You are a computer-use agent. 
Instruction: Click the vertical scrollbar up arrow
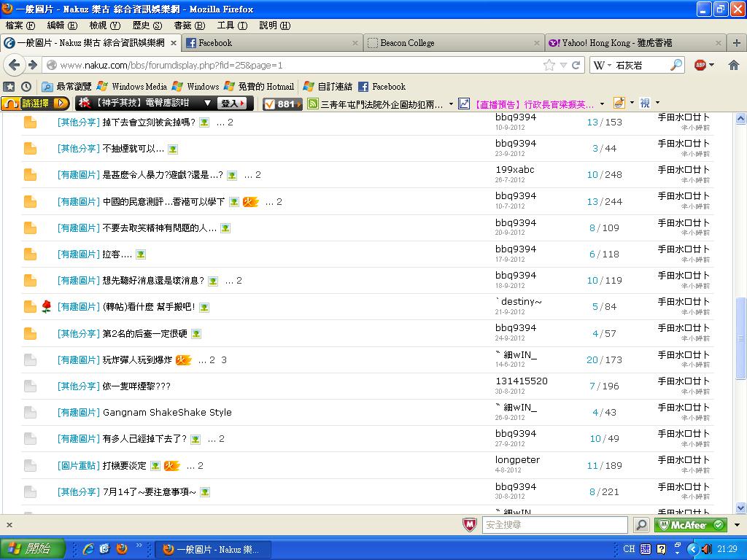[x=741, y=118]
